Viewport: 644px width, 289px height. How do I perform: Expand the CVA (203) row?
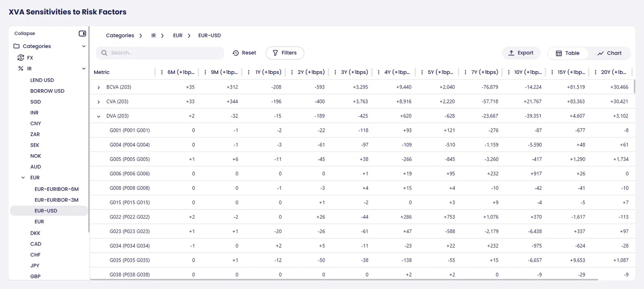pyautogui.click(x=99, y=102)
